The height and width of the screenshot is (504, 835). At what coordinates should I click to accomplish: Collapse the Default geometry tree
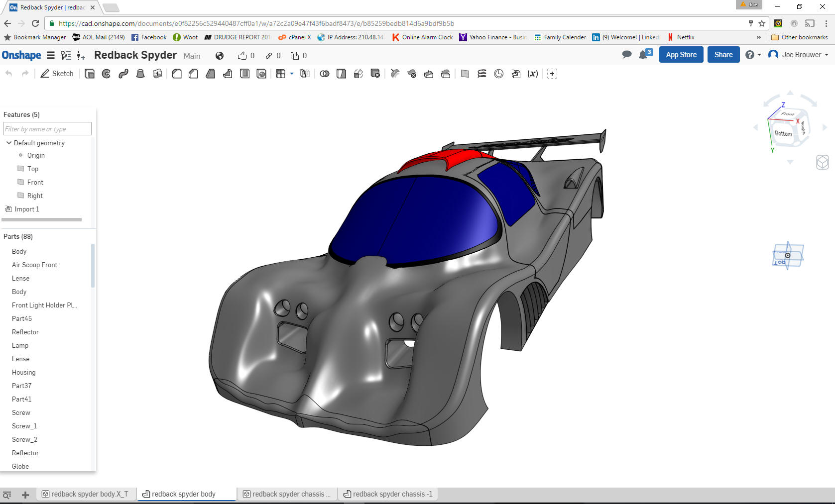coord(9,143)
